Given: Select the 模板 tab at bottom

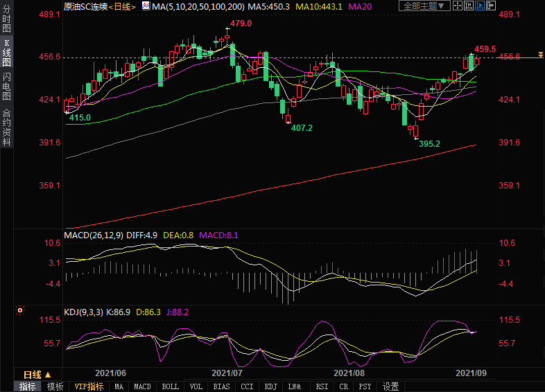Looking at the screenshot, I should click(x=55, y=386).
